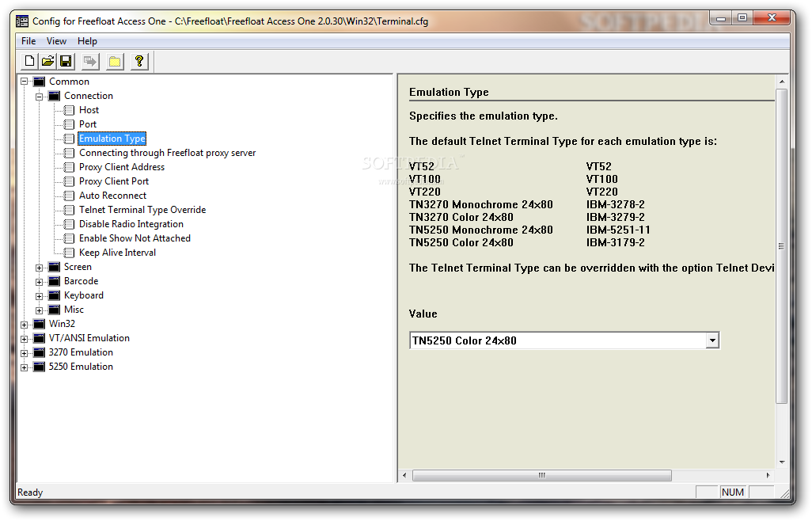The height and width of the screenshot is (521, 812).
Task: Click the Disable Radio Integration page icon
Action: pos(69,224)
